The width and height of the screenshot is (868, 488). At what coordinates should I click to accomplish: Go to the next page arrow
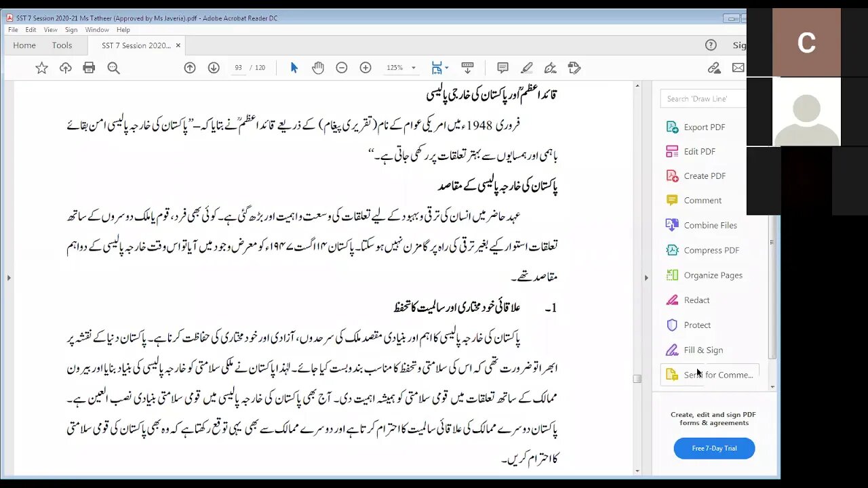click(214, 68)
